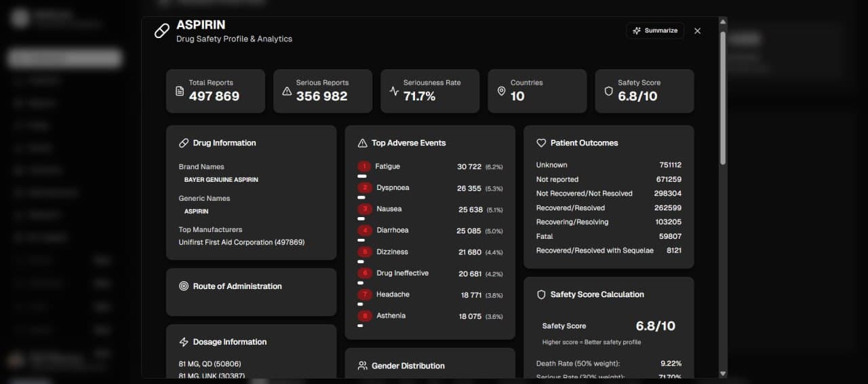Click the rank 3 badge next to Nausea
Viewport: 868px width, 384px height.
(365, 209)
